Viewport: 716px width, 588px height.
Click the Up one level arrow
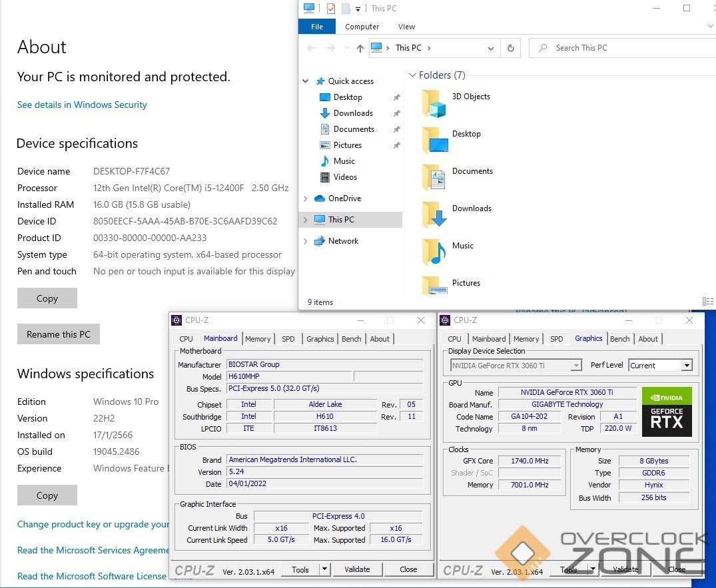[360, 48]
